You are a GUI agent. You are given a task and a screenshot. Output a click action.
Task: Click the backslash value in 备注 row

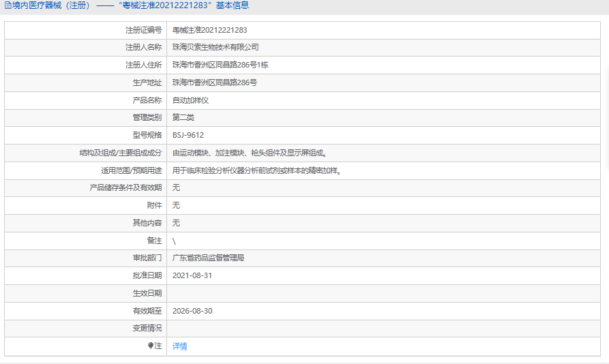point(174,241)
